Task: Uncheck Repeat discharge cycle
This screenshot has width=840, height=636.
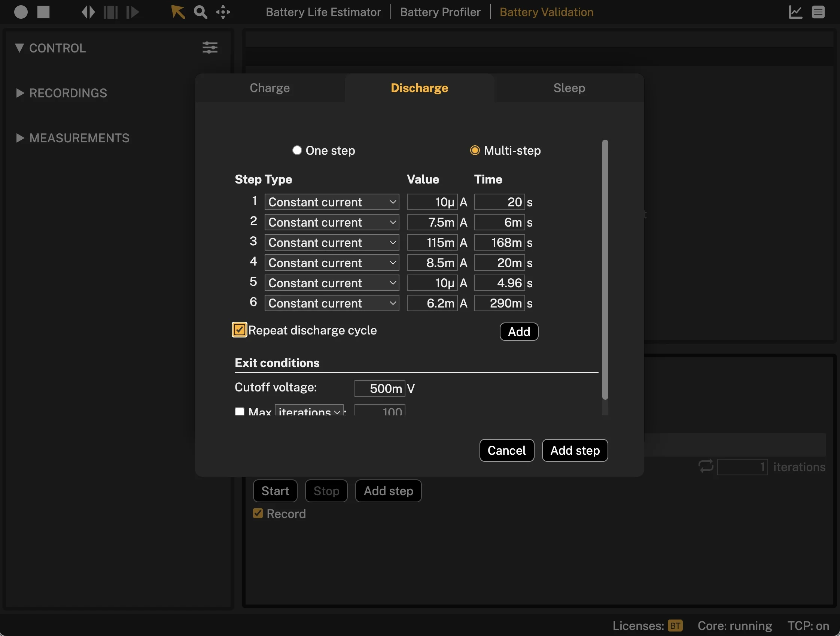Action: click(x=239, y=330)
